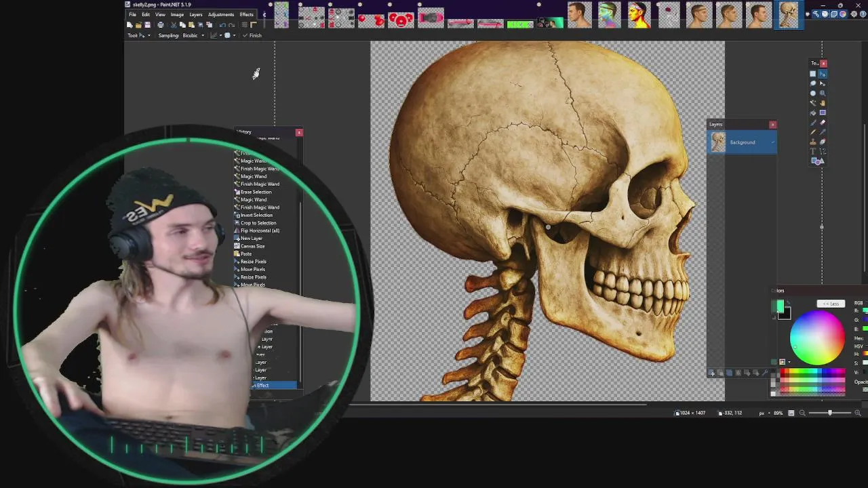The width and height of the screenshot is (868, 488).
Task: Open the Image menu
Action: point(177,14)
